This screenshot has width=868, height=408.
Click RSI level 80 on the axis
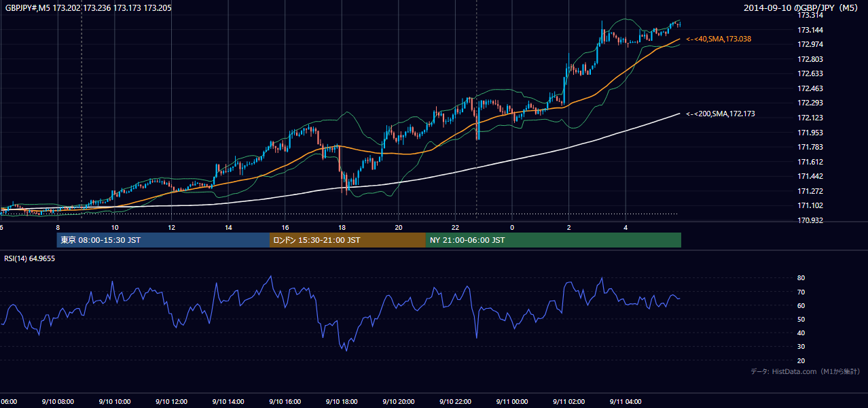801,278
